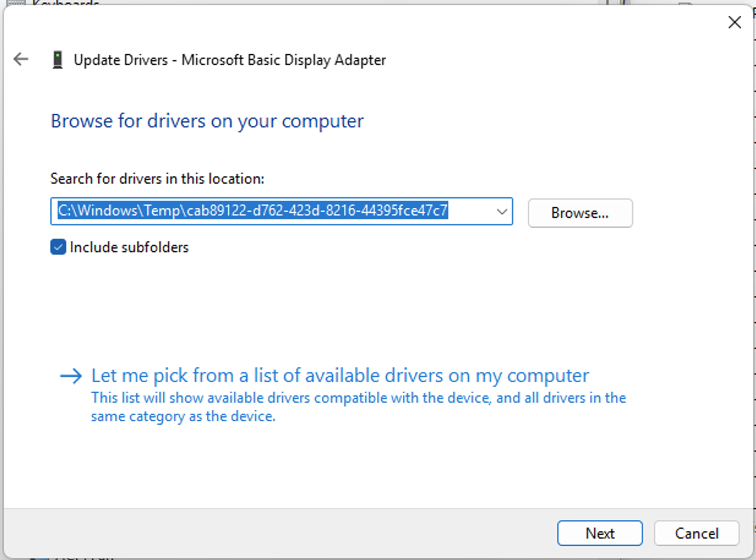This screenshot has width=756, height=560.
Task: Open the driver location history dropdown
Action: point(501,211)
